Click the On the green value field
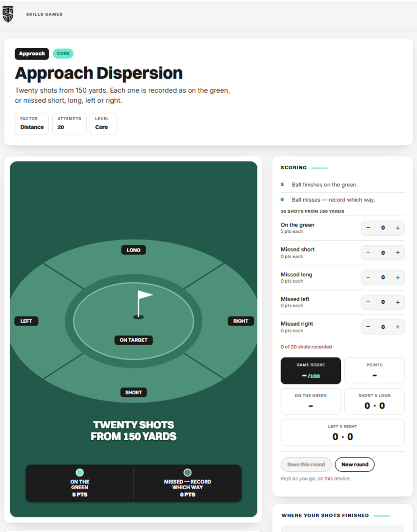The image size is (417, 532). coord(383,228)
